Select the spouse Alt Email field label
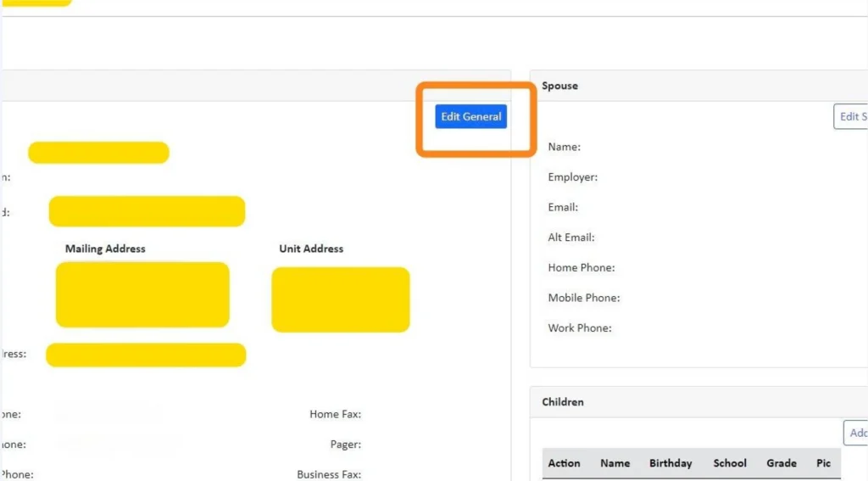 [571, 238]
